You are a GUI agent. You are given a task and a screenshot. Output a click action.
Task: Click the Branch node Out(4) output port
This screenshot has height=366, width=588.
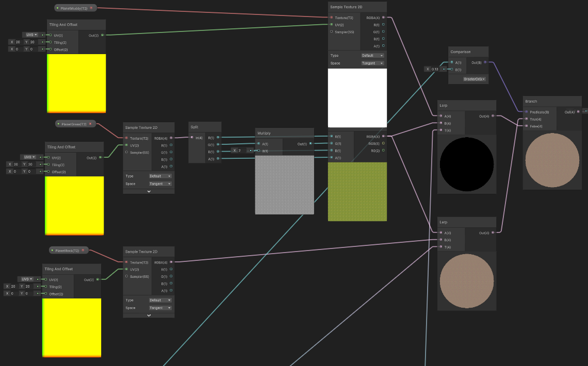(578, 112)
